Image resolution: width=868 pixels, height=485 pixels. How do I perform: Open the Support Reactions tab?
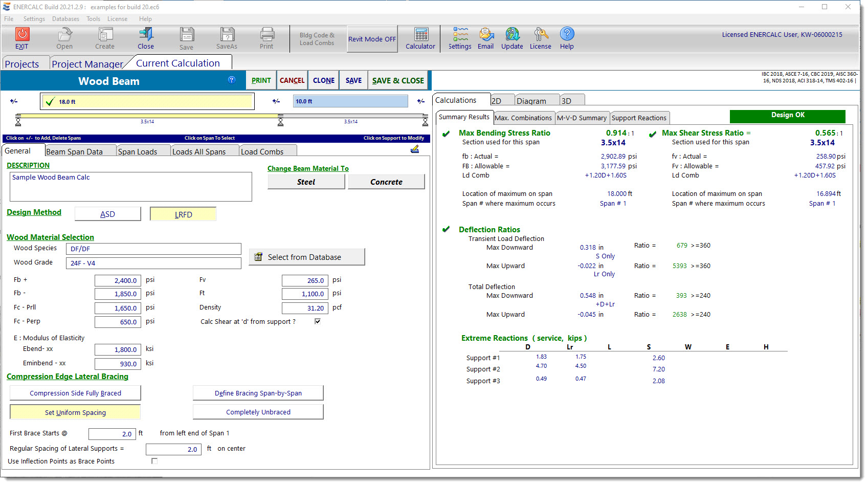(639, 118)
